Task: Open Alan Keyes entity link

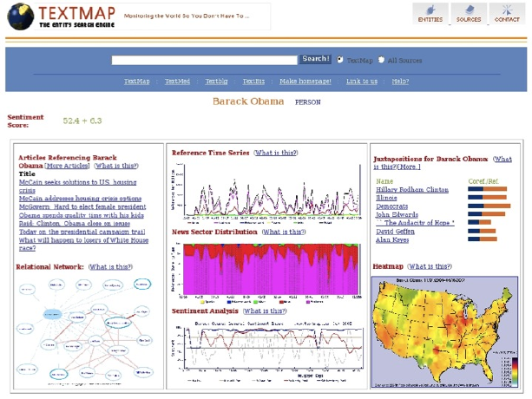Action: (x=392, y=240)
